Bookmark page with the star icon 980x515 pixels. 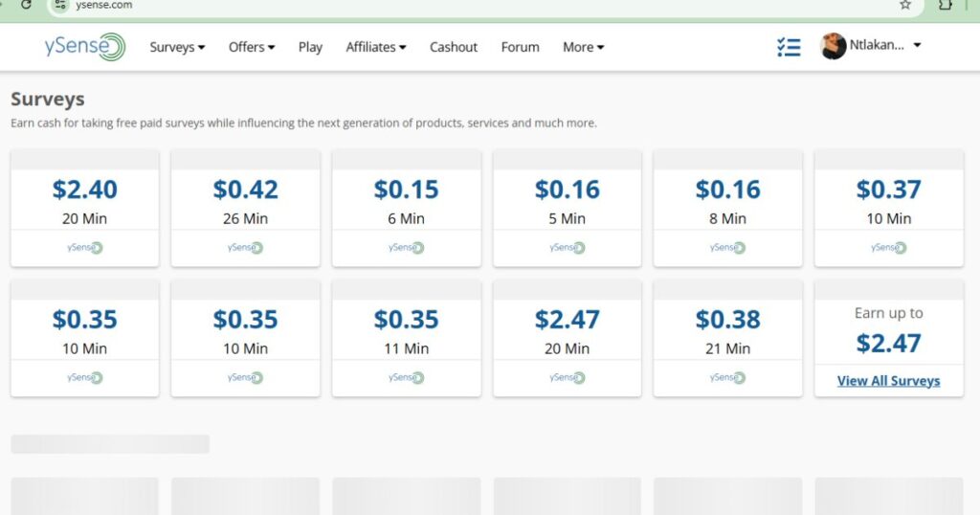(x=905, y=5)
